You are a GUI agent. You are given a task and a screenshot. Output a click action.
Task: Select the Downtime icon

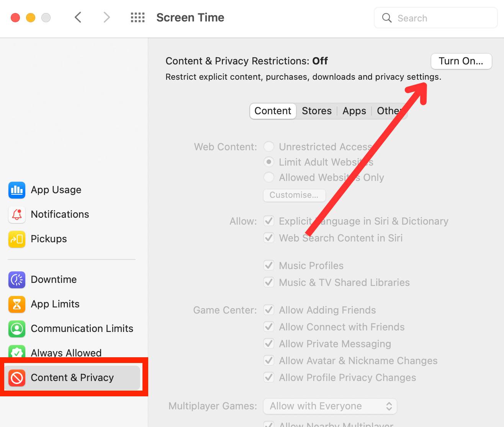tap(17, 280)
